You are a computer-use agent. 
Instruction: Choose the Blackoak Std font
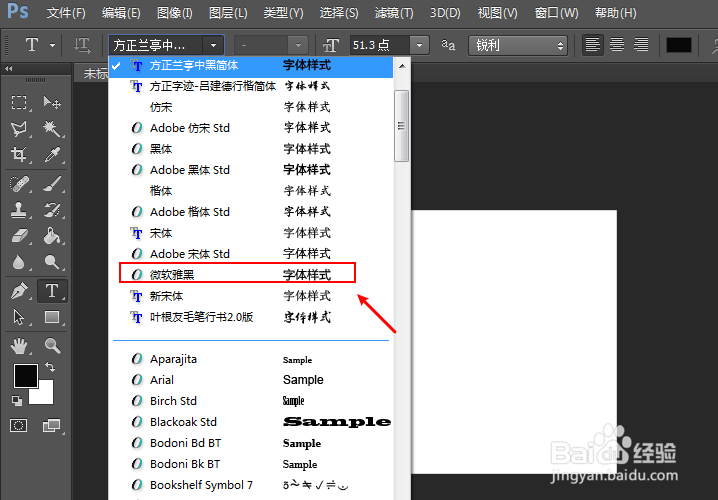pyautogui.click(x=250, y=422)
